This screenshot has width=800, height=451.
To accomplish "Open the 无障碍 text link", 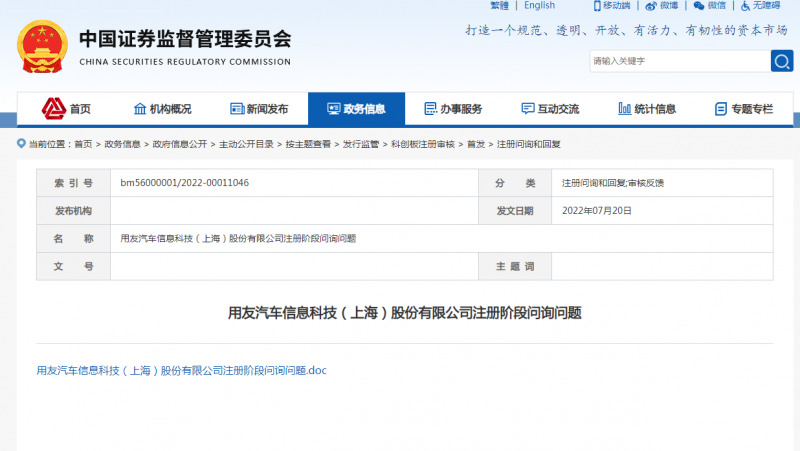I will tap(766, 6).
